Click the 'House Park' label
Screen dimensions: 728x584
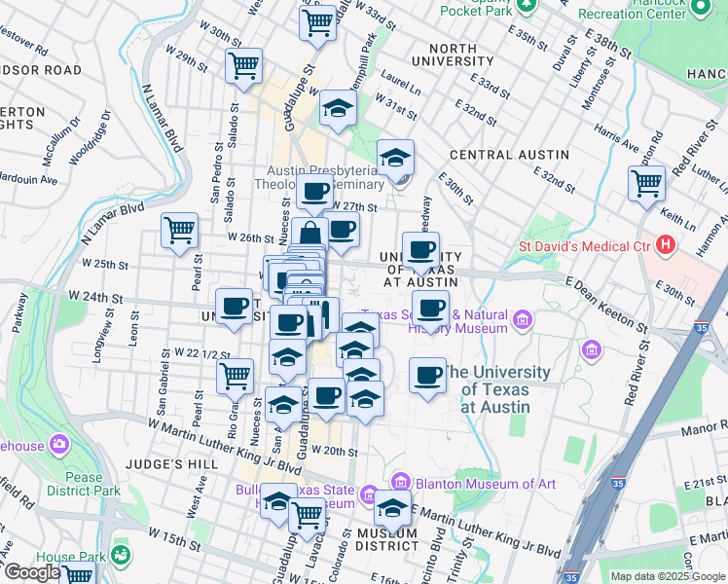[73, 557]
